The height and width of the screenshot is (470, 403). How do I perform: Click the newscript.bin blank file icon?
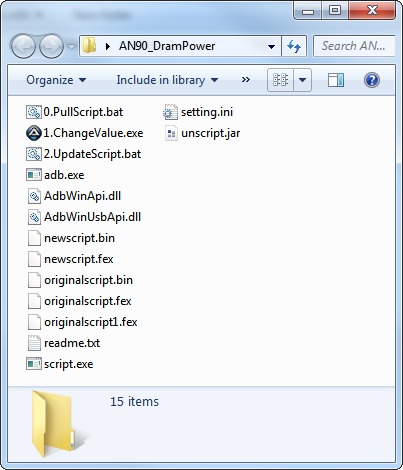(34, 238)
